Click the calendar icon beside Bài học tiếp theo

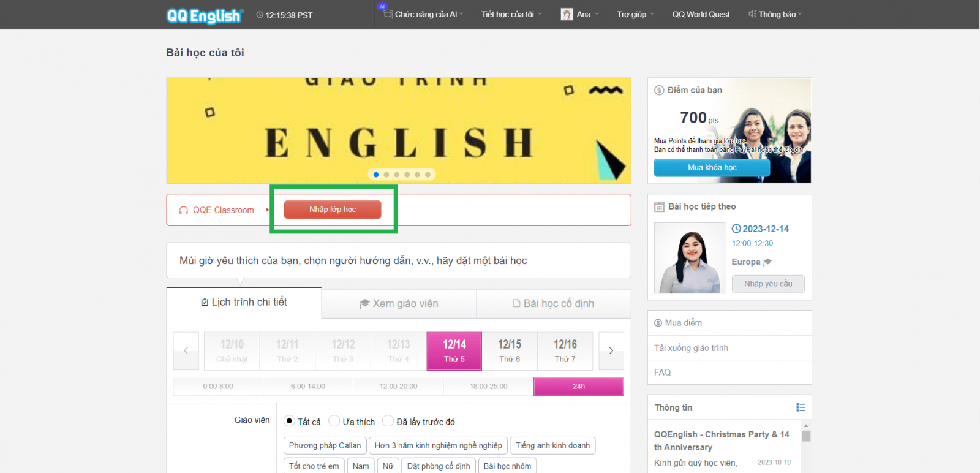coord(659,206)
